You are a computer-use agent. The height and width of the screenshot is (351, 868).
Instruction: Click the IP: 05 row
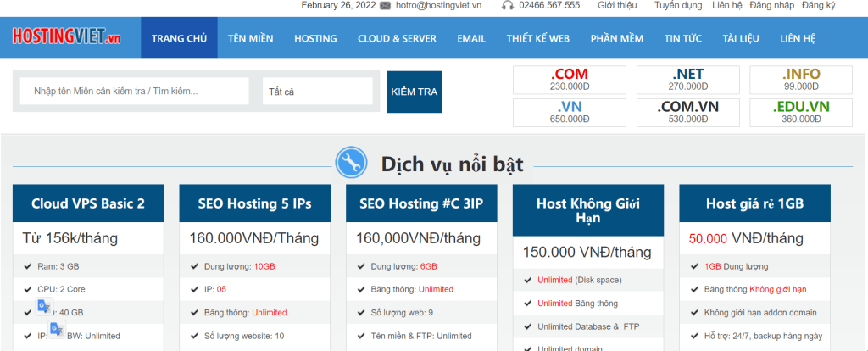254,289
